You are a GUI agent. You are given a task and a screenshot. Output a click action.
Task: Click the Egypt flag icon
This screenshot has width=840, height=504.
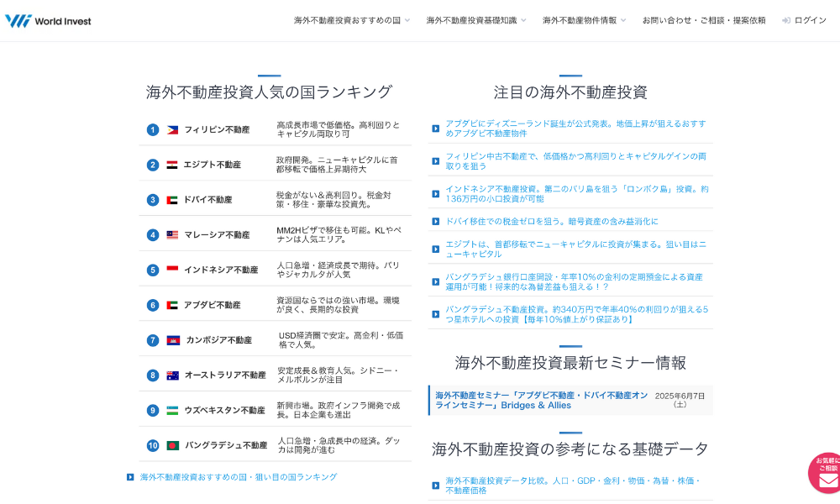(172, 165)
